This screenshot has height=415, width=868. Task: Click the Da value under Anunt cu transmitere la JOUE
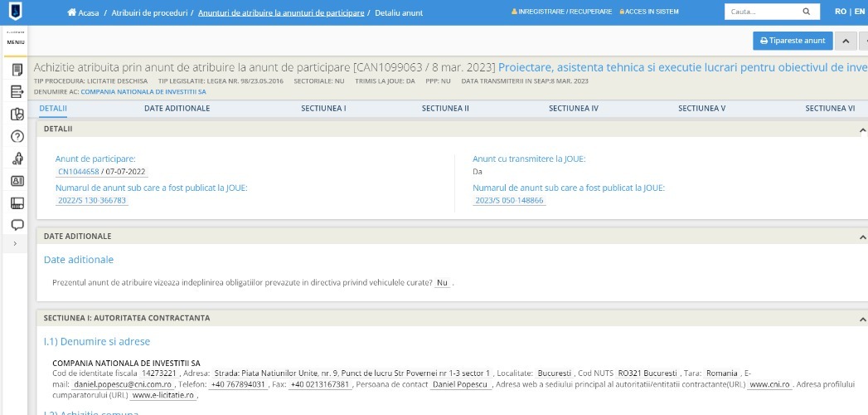point(478,172)
